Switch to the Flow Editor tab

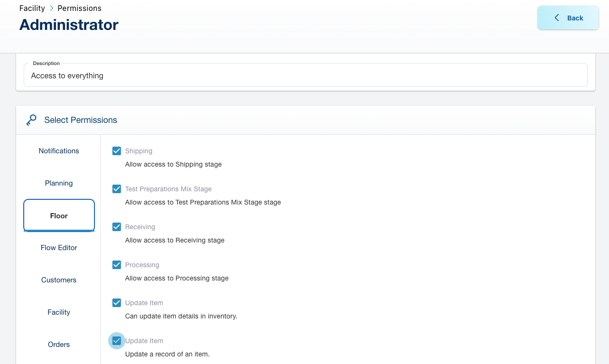(59, 248)
